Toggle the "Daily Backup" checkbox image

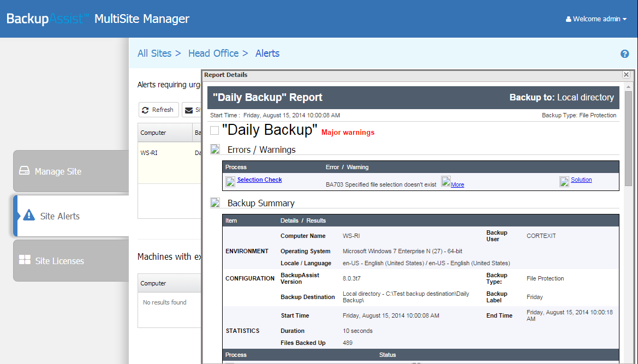(x=214, y=130)
